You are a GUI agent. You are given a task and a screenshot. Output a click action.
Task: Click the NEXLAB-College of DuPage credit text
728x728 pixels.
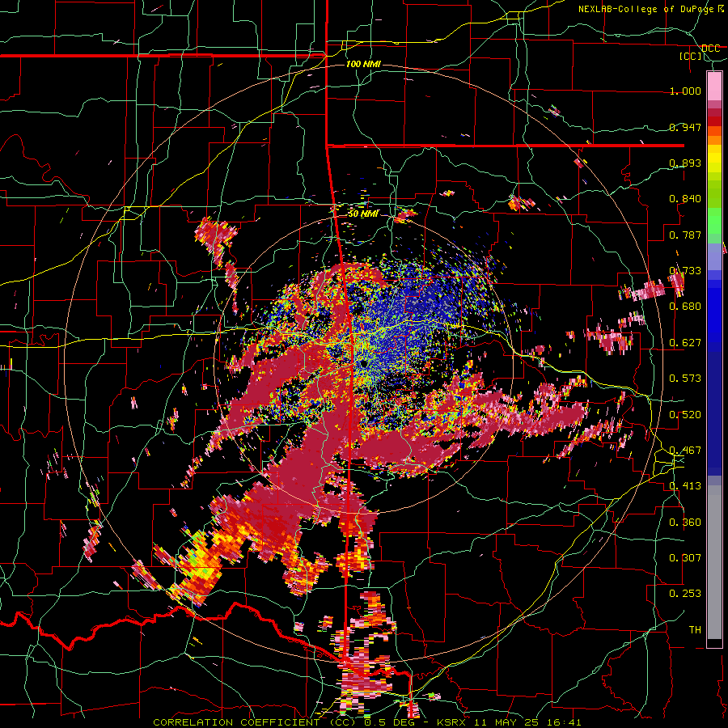point(646,9)
